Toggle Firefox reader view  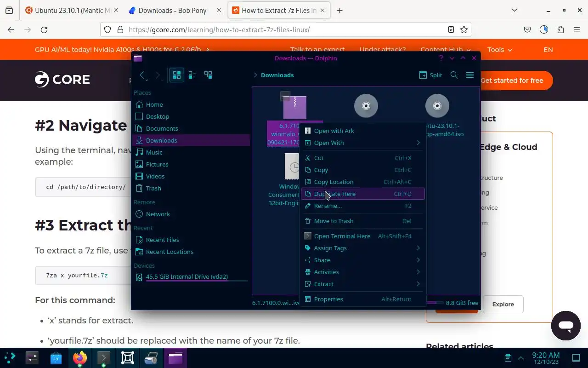tap(451, 29)
